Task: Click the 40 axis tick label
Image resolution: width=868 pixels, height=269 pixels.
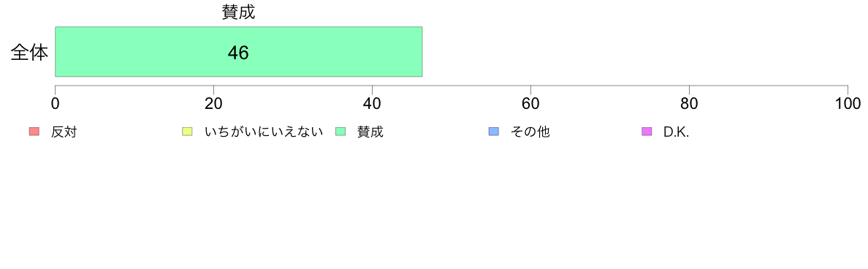Action: pyautogui.click(x=372, y=104)
